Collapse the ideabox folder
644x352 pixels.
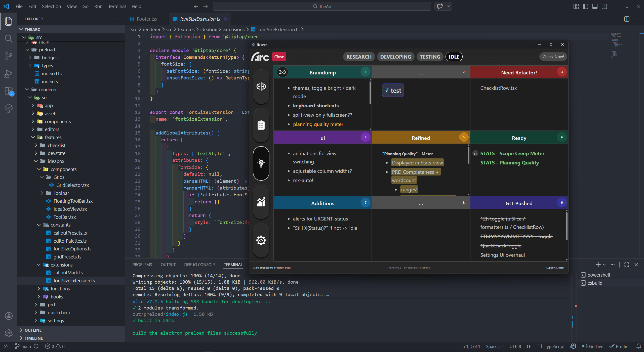pyautogui.click(x=56, y=161)
